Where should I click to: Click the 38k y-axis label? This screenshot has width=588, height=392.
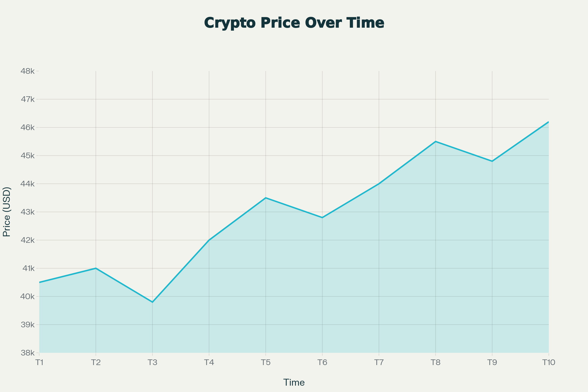27,353
